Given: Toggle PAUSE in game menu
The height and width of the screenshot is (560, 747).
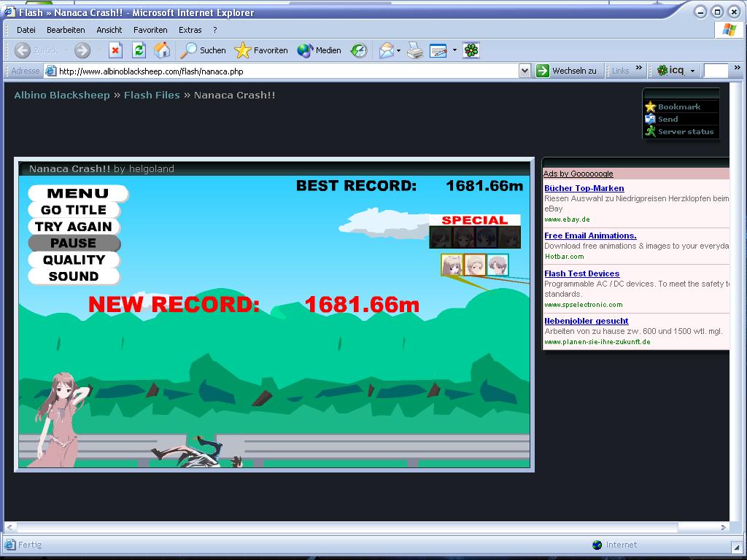Looking at the screenshot, I should (74, 244).
